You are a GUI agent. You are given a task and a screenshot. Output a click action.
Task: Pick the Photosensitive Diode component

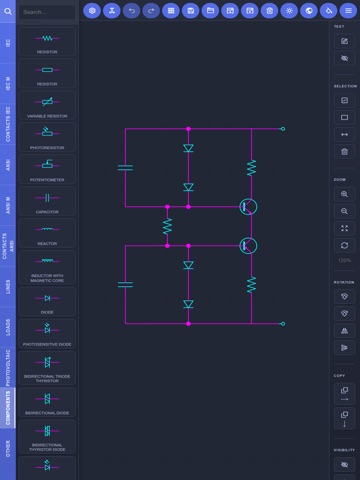pyautogui.click(x=47, y=334)
